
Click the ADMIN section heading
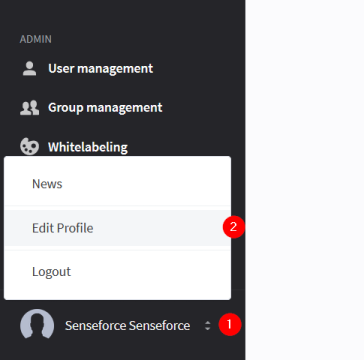point(36,39)
